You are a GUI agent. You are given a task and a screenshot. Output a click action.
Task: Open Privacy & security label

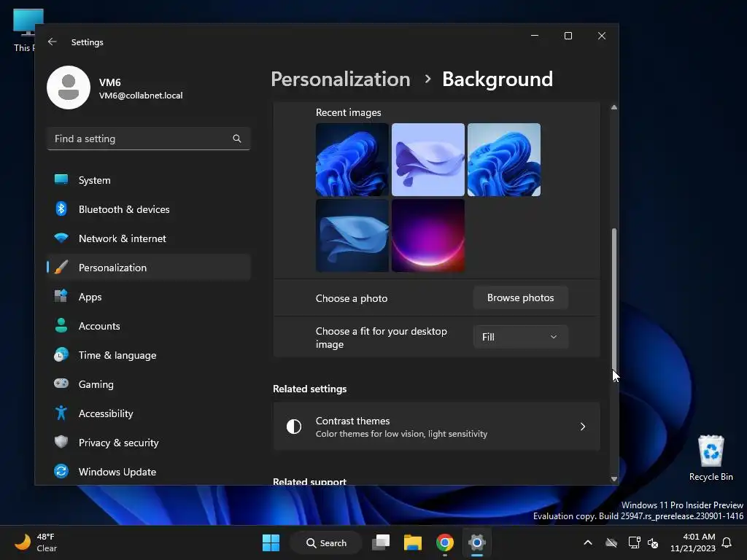(x=119, y=443)
